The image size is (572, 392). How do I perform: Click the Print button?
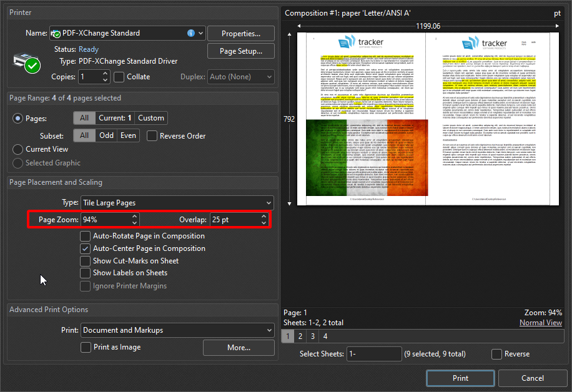coord(460,378)
